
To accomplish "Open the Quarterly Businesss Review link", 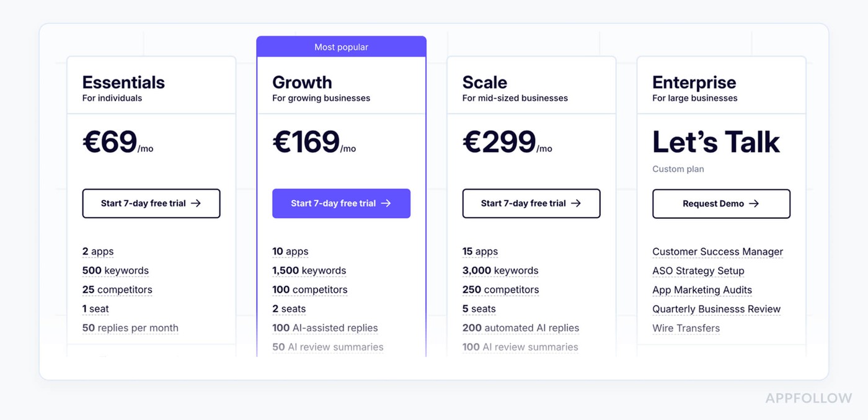I will coord(716,308).
